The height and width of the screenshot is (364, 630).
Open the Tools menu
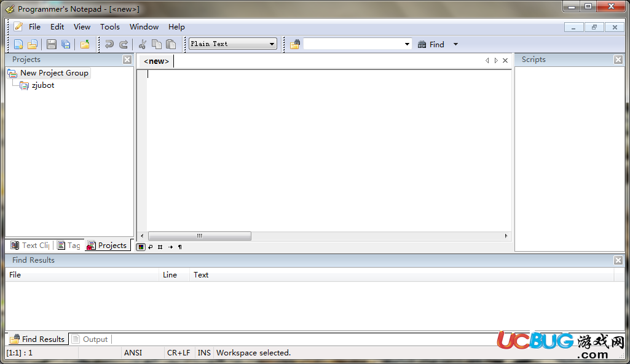pos(109,27)
